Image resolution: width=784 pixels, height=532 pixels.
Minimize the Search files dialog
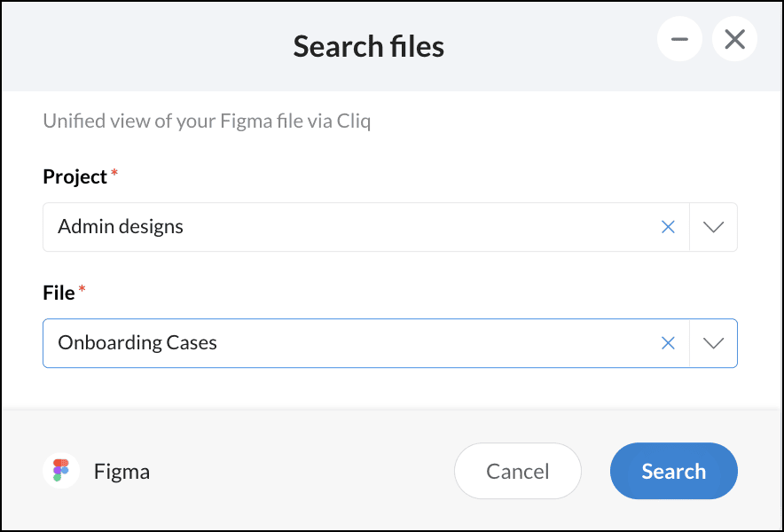click(680, 40)
